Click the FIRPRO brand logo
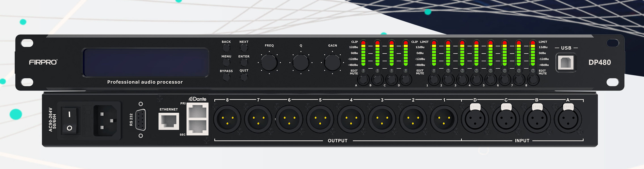Viewport: 644px width, 169px height. (x=43, y=62)
